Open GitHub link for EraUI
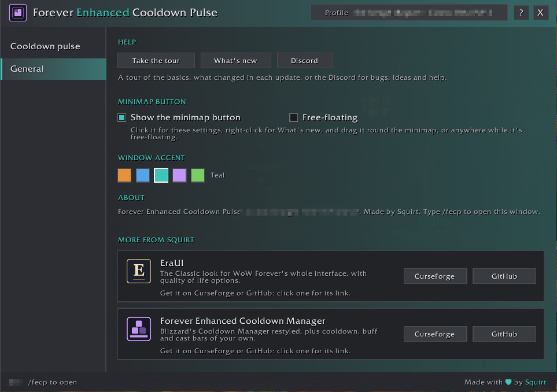This screenshot has height=392, width=557. (504, 276)
